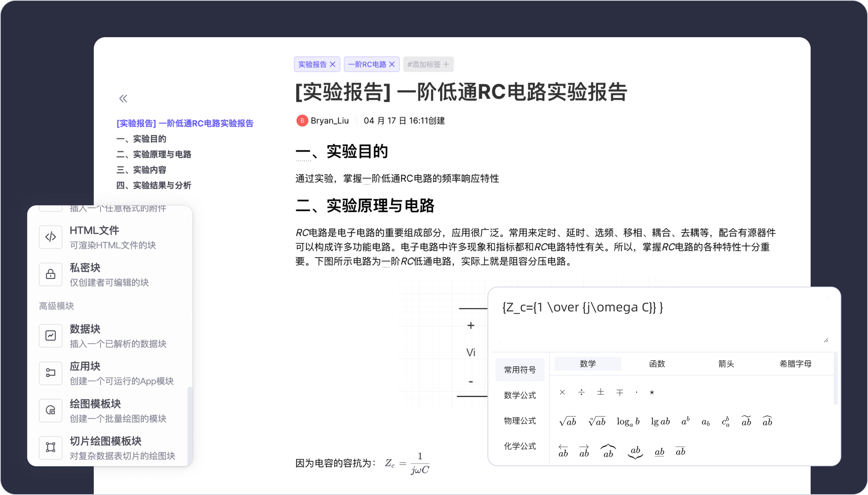Insert the c with sub and superscript template
This screenshot has height=495, width=868.
725,422
